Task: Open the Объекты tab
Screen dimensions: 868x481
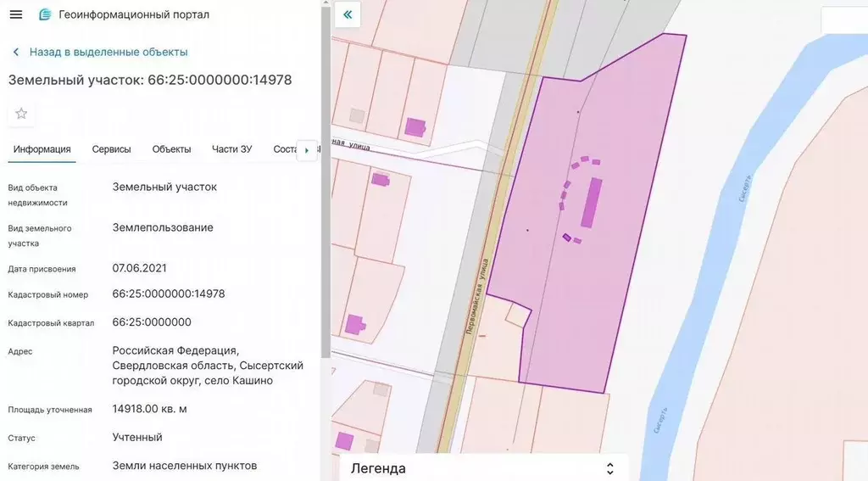Action: coord(171,149)
